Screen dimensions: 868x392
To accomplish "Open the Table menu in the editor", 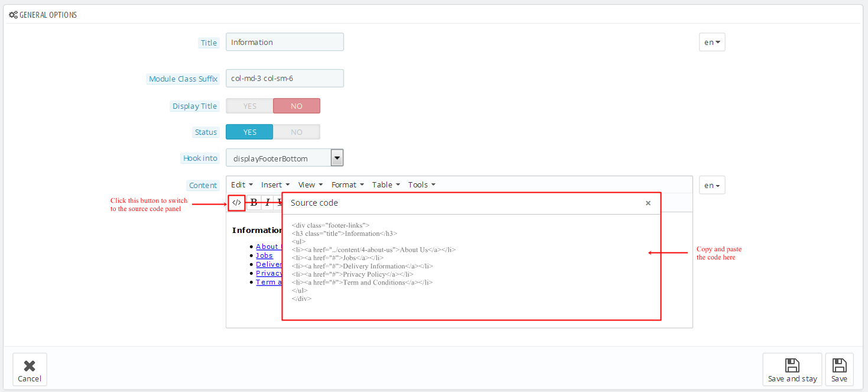I will 386,185.
